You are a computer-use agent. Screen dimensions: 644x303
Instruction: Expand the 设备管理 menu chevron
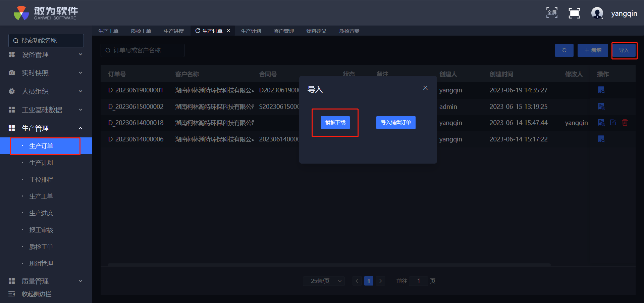[x=80, y=54]
